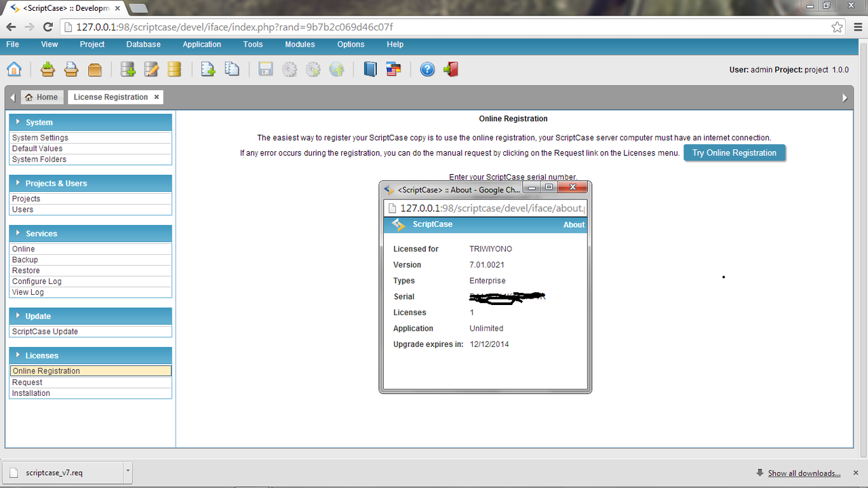This screenshot has width=868, height=488.
Task: Open the Help menu
Action: click(x=395, y=44)
